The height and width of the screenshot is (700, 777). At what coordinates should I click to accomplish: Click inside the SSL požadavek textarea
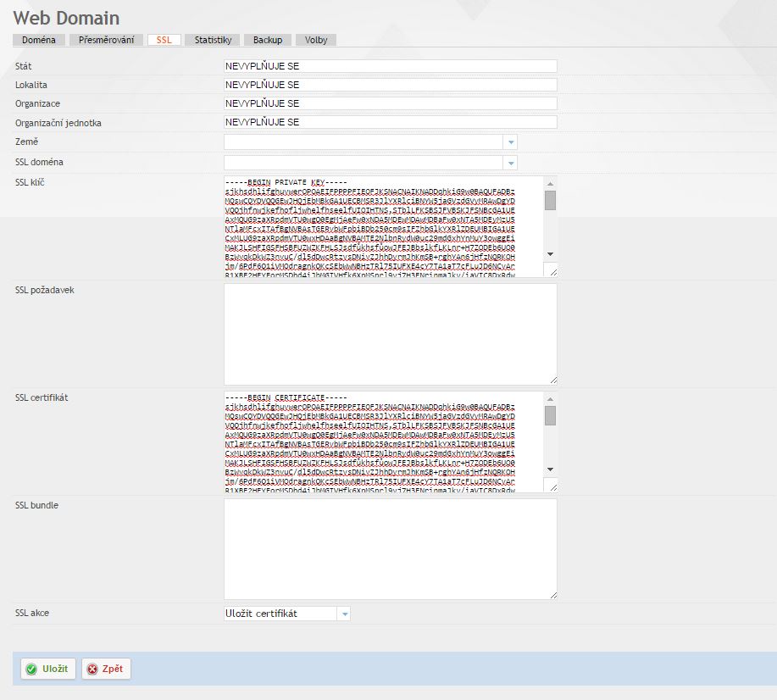coord(390,333)
